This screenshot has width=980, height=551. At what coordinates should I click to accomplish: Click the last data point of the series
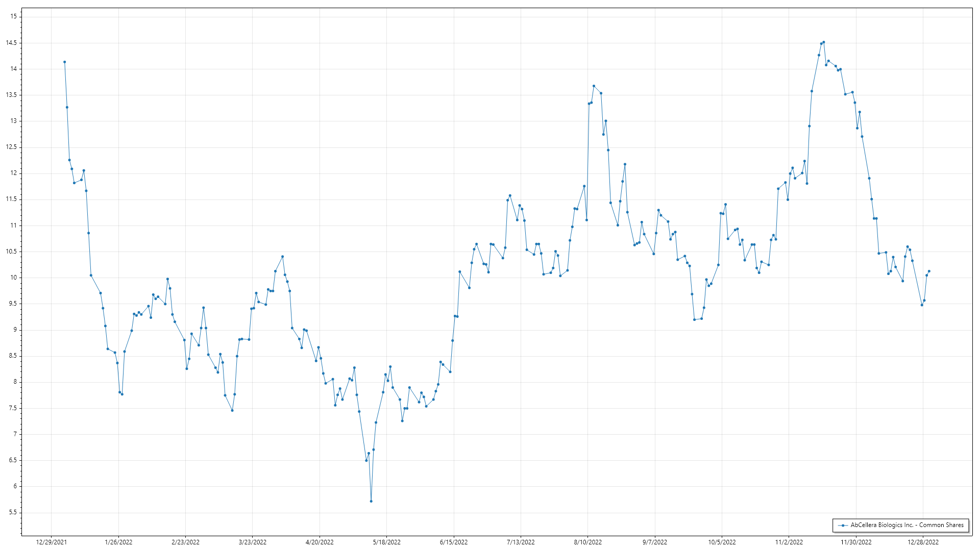coord(929,271)
